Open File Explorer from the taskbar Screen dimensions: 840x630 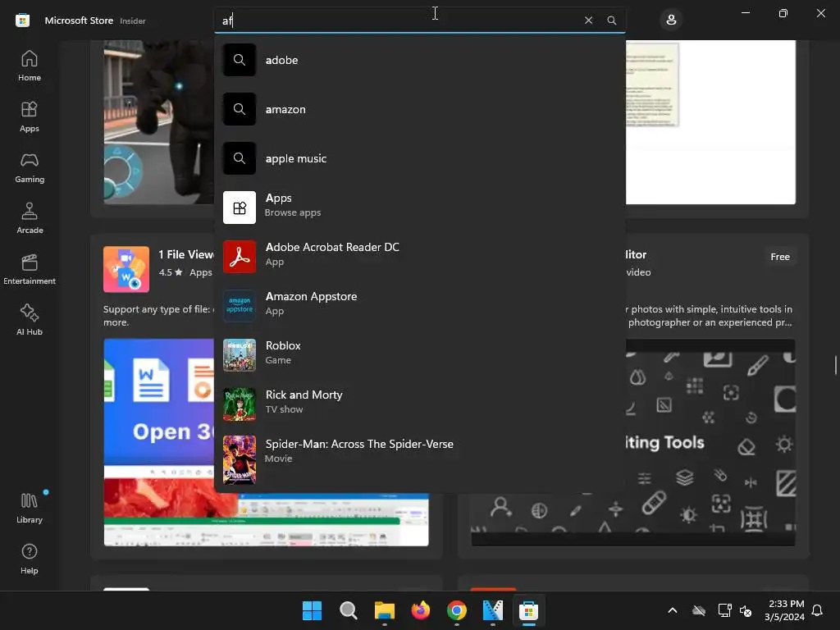coord(384,610)
